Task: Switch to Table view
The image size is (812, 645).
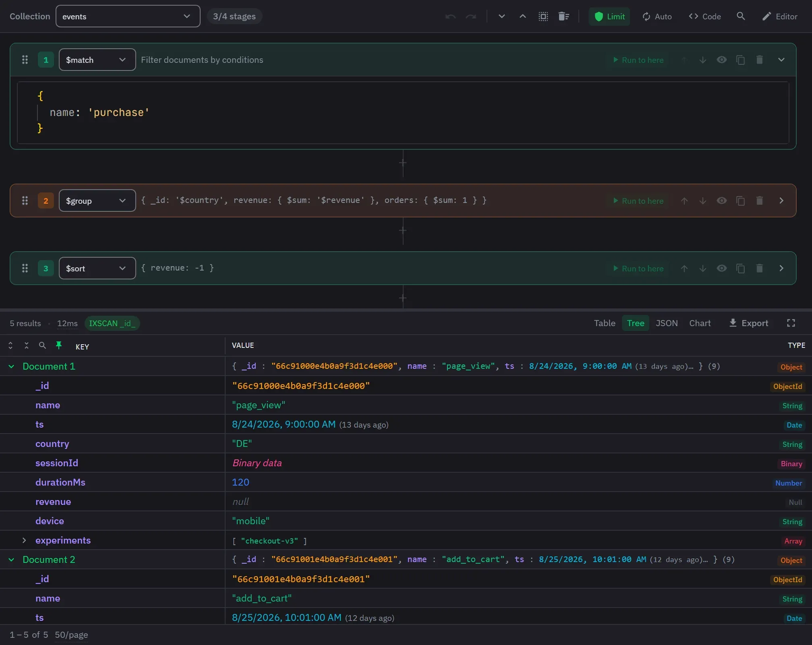Action: (605, 323)
